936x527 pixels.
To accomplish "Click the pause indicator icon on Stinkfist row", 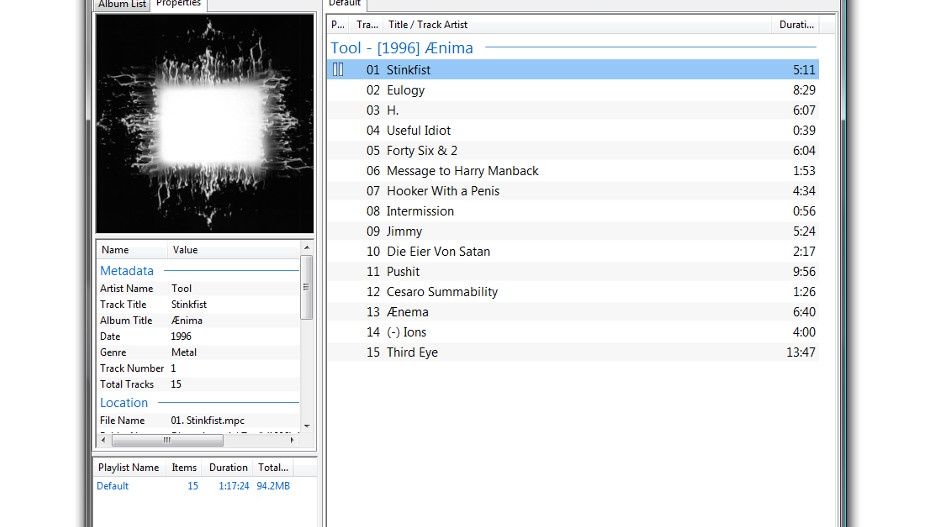I will 338,70.
